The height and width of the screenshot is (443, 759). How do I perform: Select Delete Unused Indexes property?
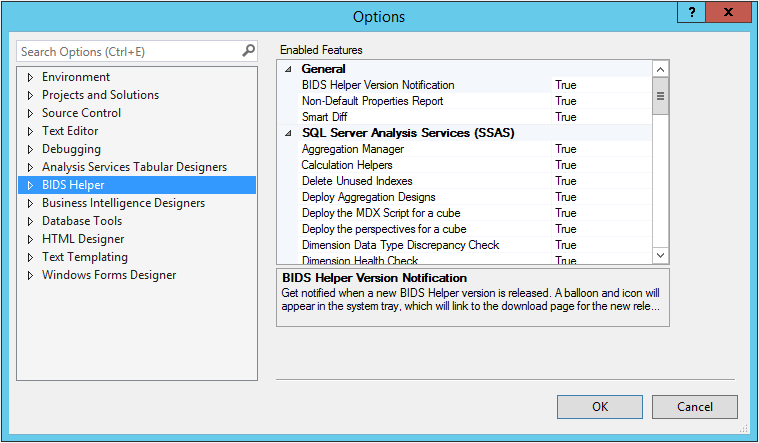coord(357,181)
